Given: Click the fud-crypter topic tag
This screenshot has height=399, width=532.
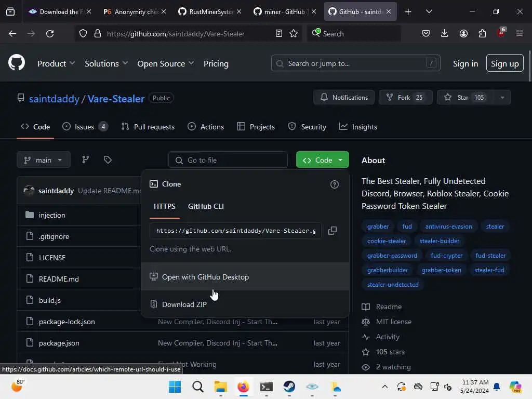Looking at the screenshot, I should pos(446,256).
